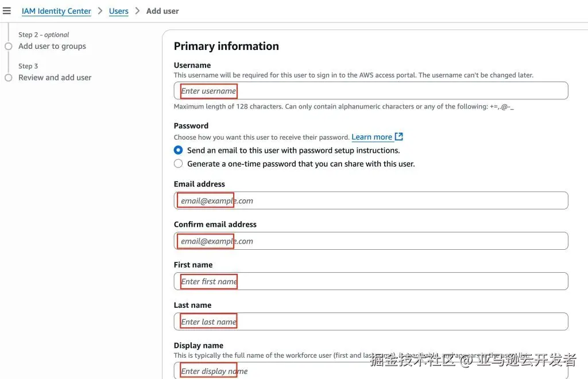This screenshot has height=379, width=588.
Task: Open the hamburger navigation menu
Action: [7, 11]
